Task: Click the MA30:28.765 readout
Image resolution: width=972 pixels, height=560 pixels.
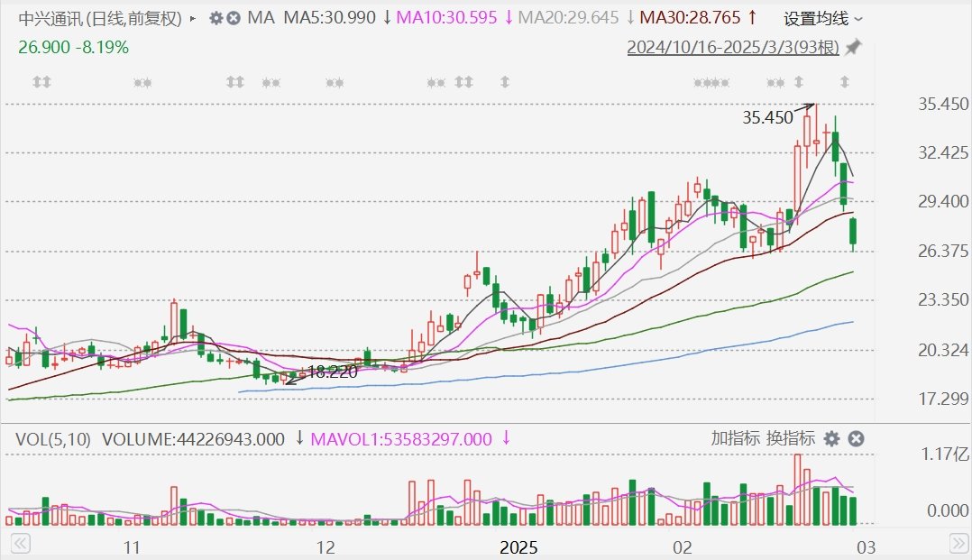Action: pos(690,18)
